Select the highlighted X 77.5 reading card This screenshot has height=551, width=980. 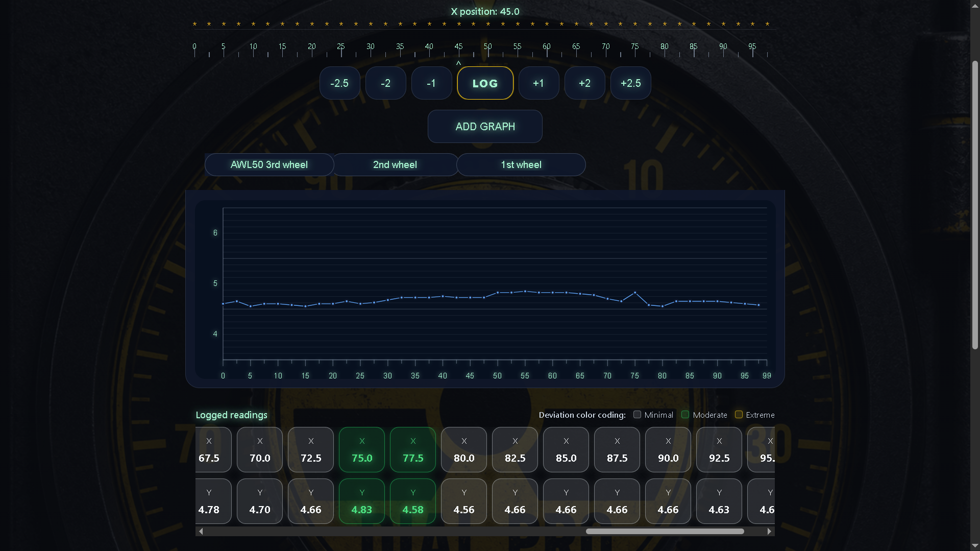coord(413,450)
